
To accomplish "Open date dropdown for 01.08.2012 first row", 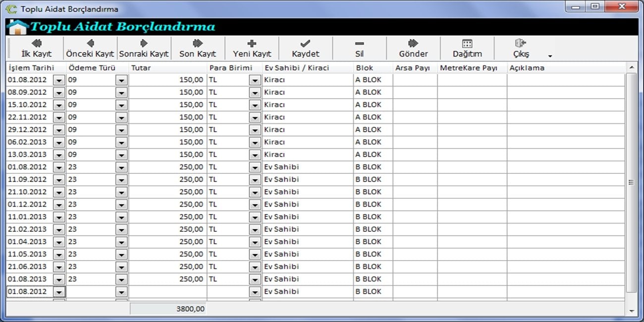I will tap(59, 80).
